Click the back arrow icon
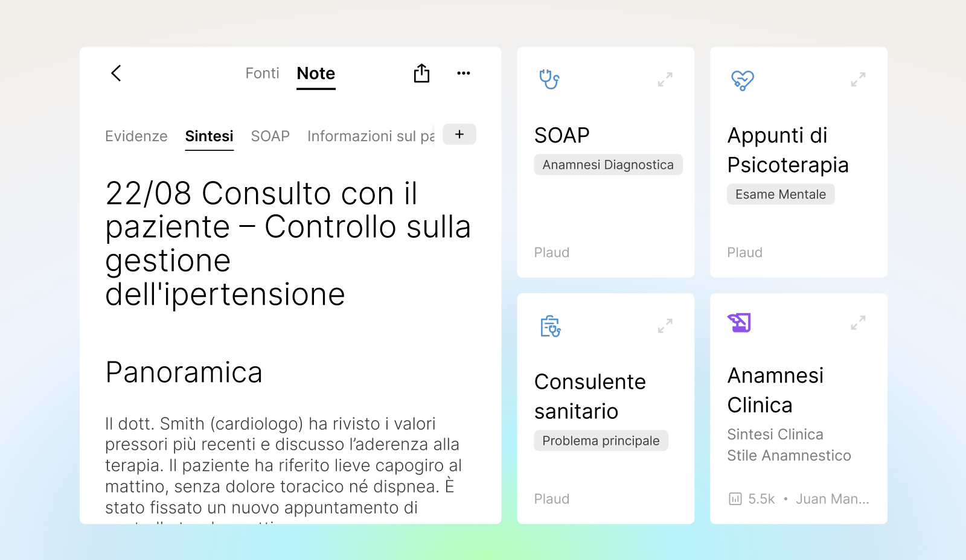 pos(117,73)
